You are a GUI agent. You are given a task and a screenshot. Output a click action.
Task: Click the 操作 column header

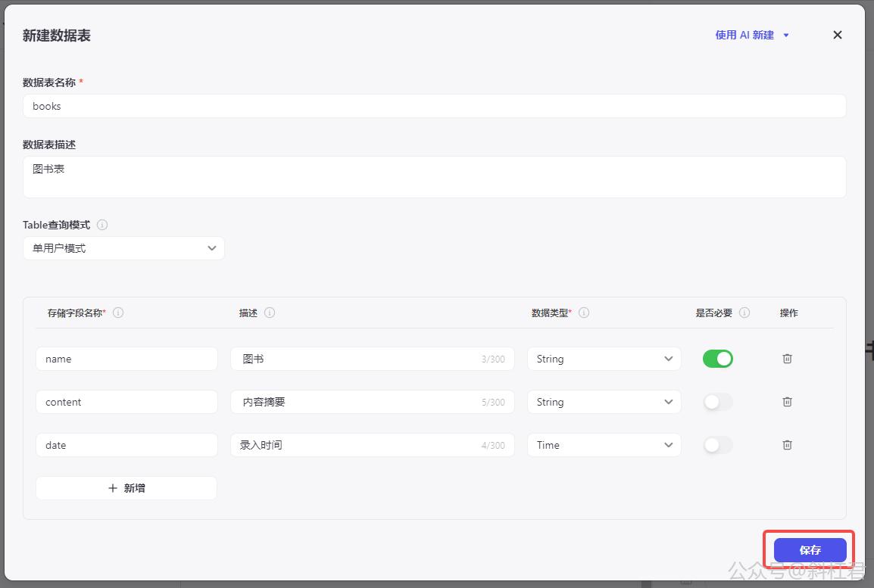pos(788,313)
